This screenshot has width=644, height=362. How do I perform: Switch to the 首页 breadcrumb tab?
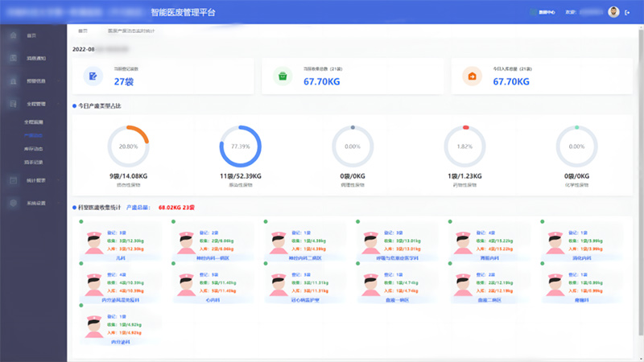point(83,31)
